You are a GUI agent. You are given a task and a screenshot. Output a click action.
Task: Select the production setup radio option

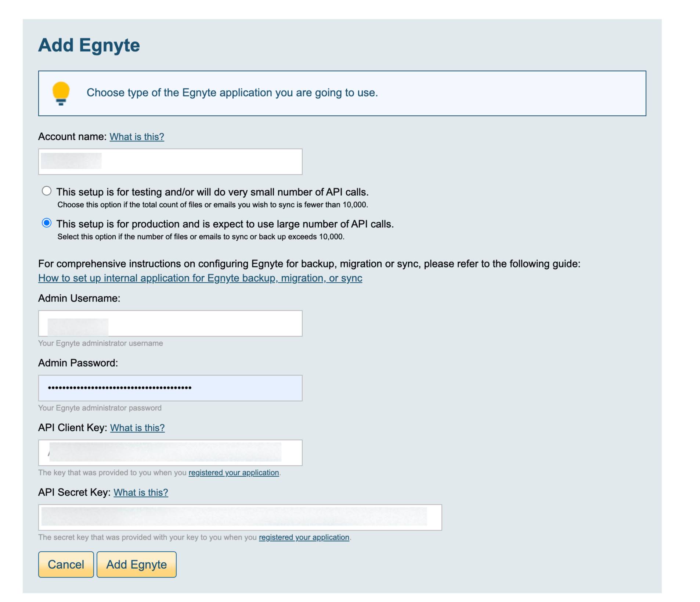47,223
